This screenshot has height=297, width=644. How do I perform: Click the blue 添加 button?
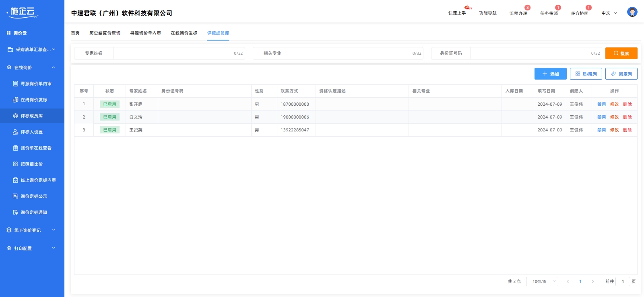[550, 74]
